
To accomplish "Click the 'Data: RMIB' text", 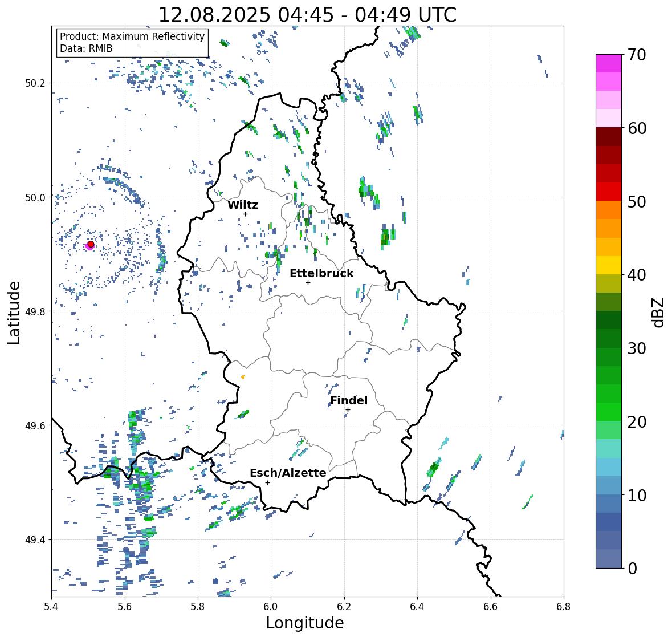I will pyautogui.click(x=86, y=48).
